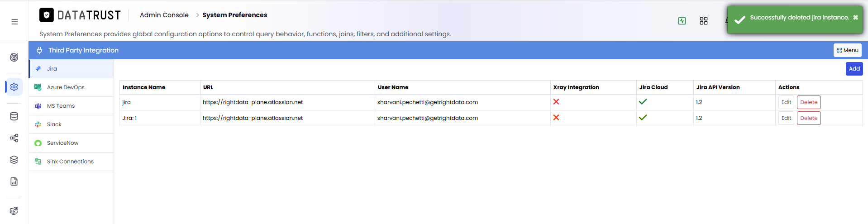868x224 pixels.
Task: Select the Sink Connections tab
Action: pos(71,162)
